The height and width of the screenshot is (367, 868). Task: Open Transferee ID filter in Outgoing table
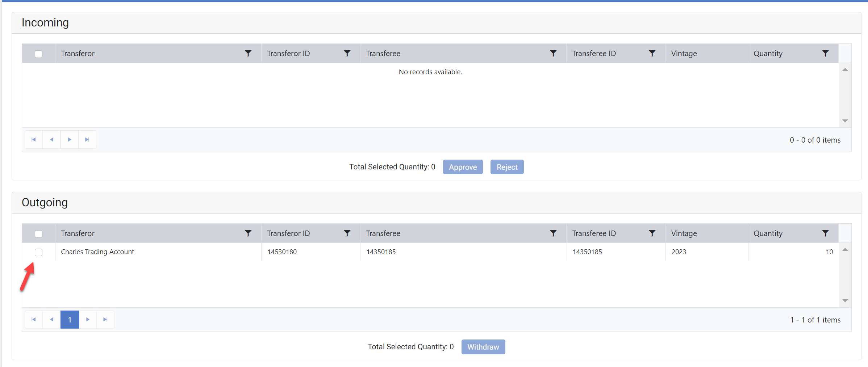pyautogui.click(x=652, y=233)
